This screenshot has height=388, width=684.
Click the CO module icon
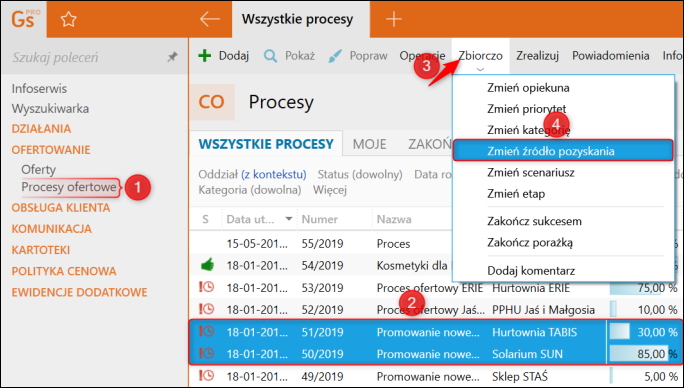212,102
